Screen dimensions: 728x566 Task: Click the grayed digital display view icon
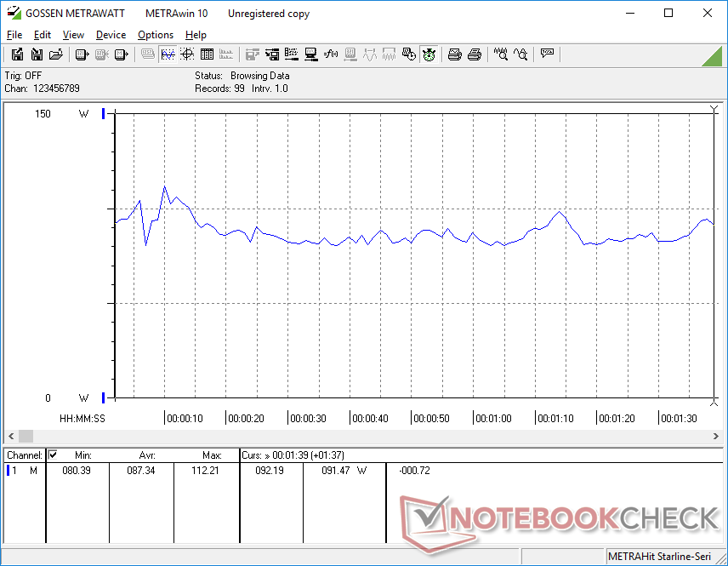pos(148,54)
